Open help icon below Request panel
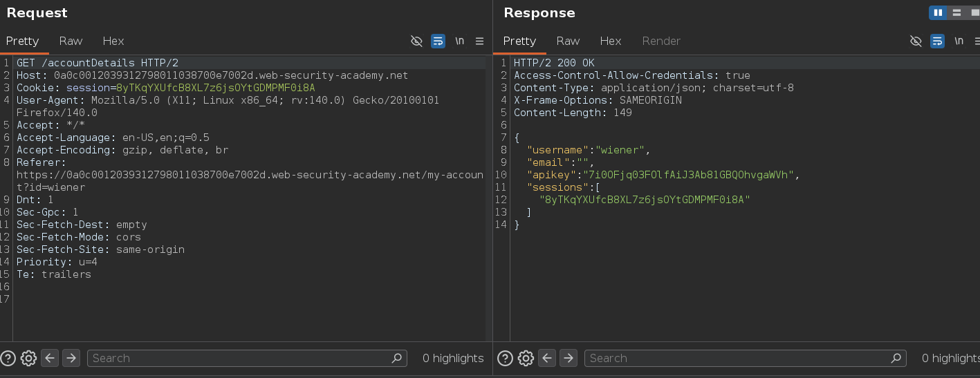The height and width of the screenshot is (378, 980). 8,358
